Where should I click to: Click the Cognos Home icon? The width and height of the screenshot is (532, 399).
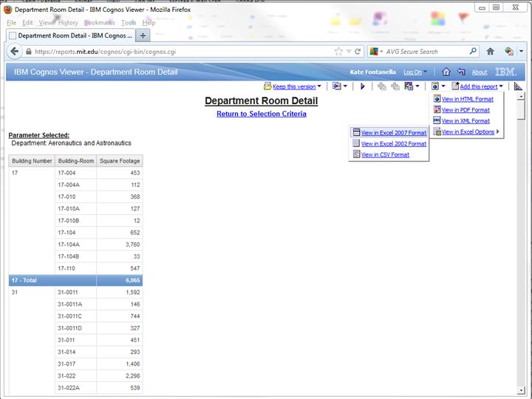(x=446, y=72)
